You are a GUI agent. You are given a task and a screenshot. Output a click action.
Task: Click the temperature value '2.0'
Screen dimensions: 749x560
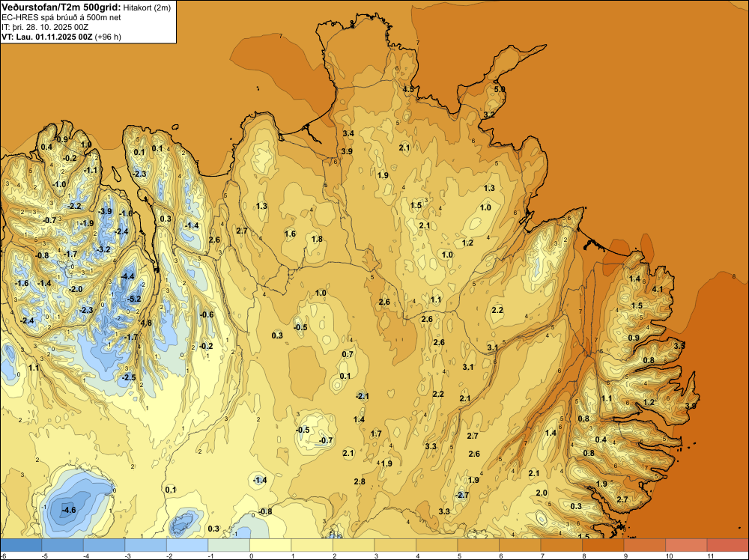[542, 493]
